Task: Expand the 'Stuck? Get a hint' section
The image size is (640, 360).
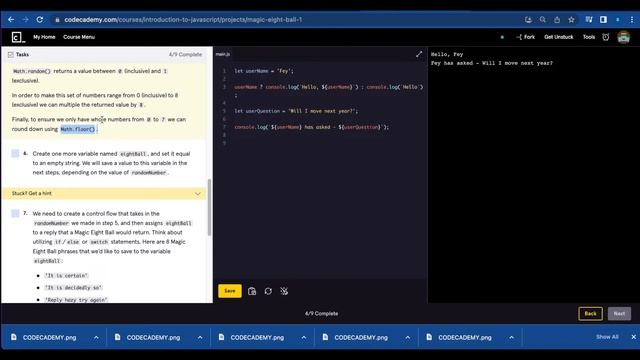Action: (x=104, y=193)
